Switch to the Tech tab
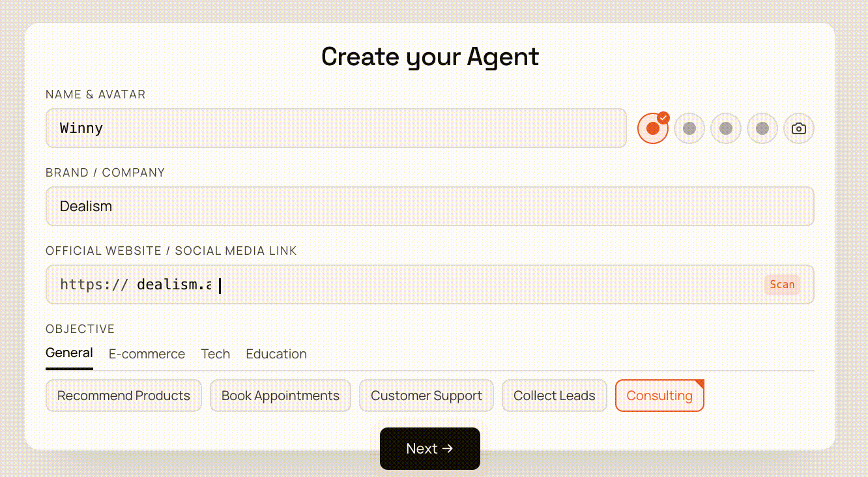868x477 pixels. tap(215, 354)
